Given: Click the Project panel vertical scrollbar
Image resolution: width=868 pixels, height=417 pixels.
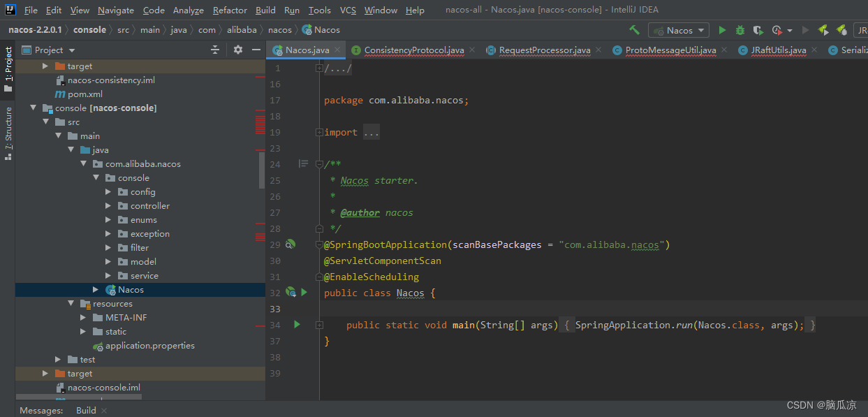Looking at the screenshot, I should point(262,170).
